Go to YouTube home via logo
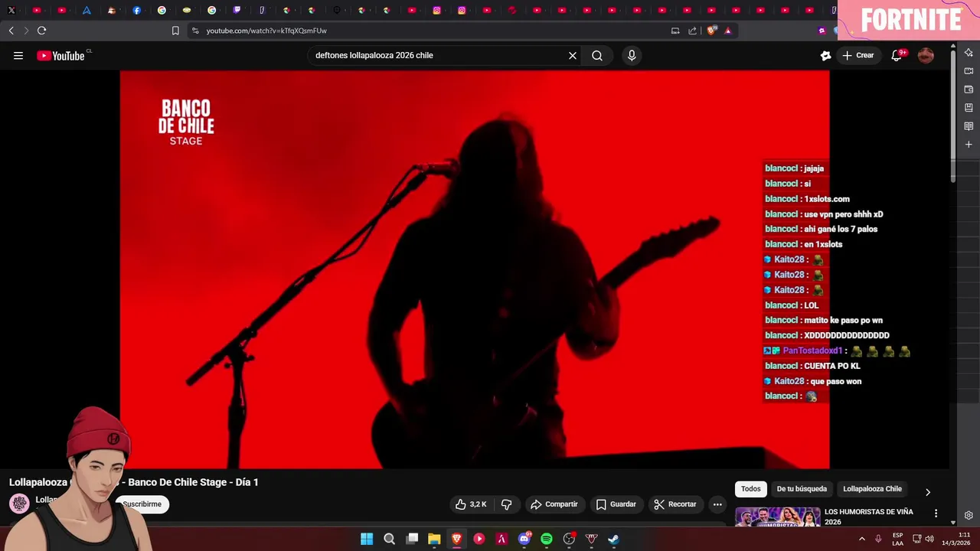 (x=61, y=55)
